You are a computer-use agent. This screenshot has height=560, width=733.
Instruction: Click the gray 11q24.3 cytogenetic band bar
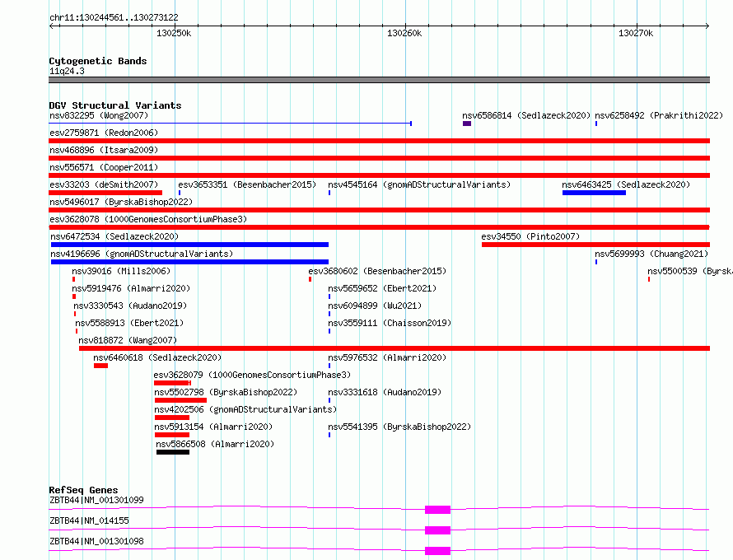[379, 80]
